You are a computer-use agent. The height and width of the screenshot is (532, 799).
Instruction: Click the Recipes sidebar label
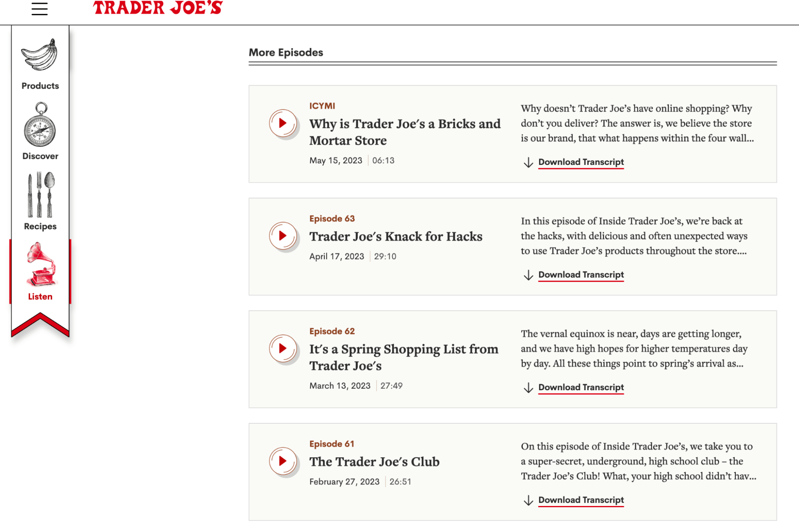(x=40, y=226)
